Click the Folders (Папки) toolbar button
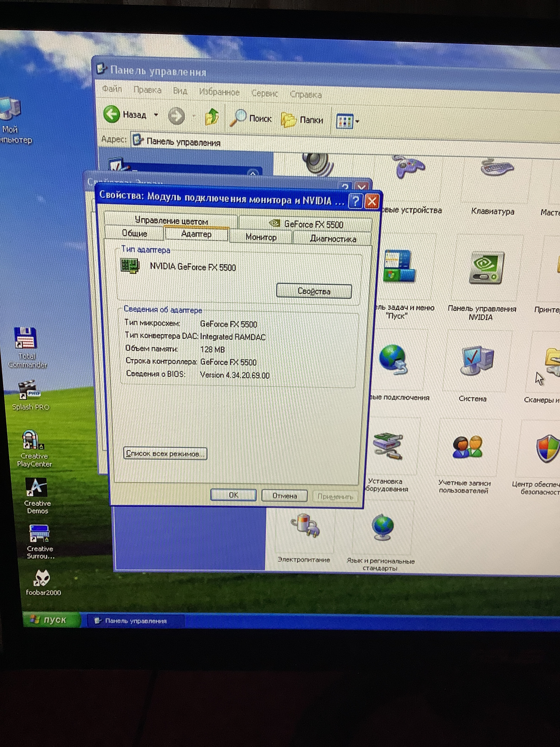 302,120
